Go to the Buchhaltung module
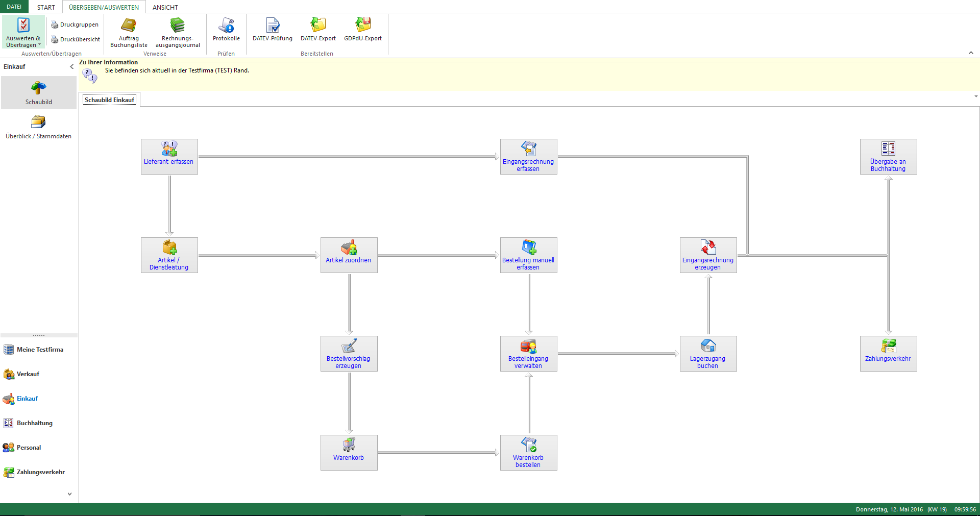This screenshot has width=980, height=516. click(34, 423)
